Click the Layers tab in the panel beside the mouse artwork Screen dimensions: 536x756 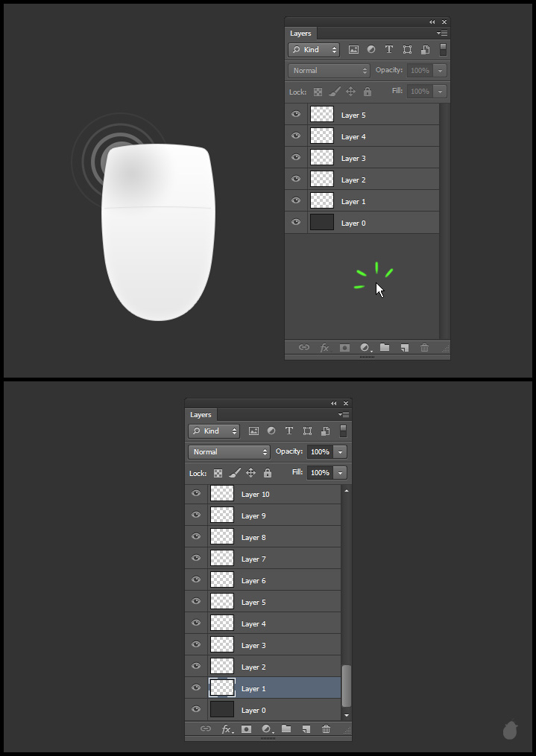click(x=300, y=34)
